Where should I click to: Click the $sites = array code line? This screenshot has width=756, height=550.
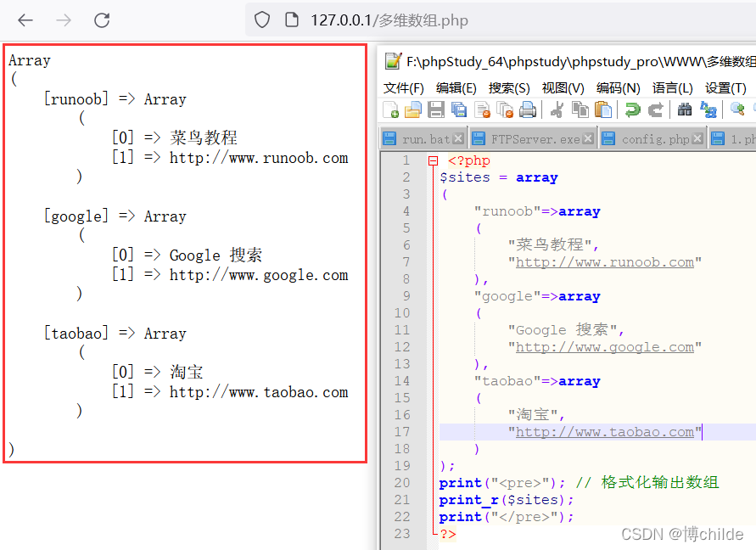(x=499, y=177)
